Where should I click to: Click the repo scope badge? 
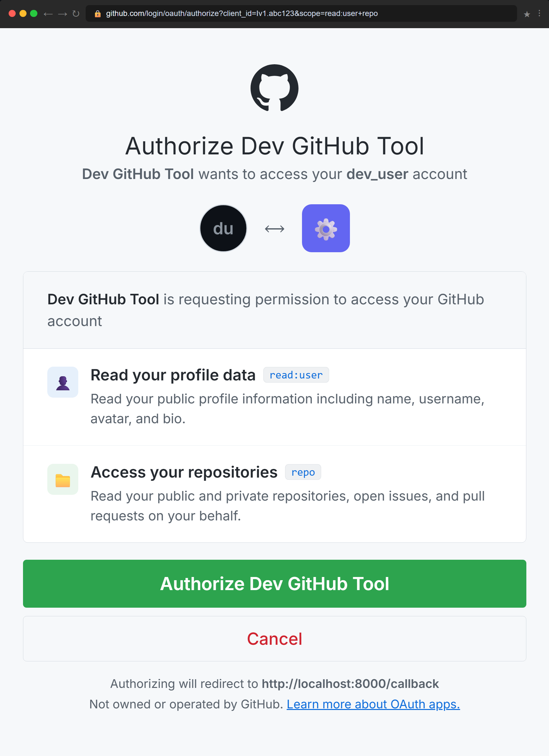303,472
